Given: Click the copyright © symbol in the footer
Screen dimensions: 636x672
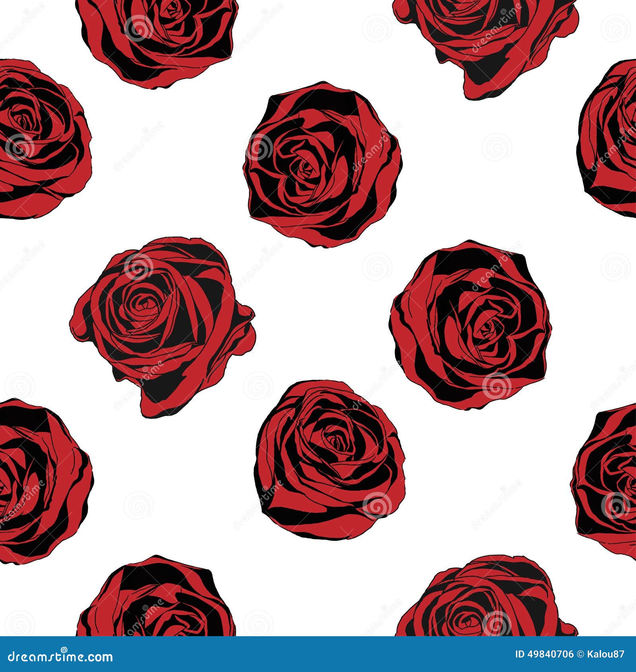Looking at the screenshot, I should (580, 654).
